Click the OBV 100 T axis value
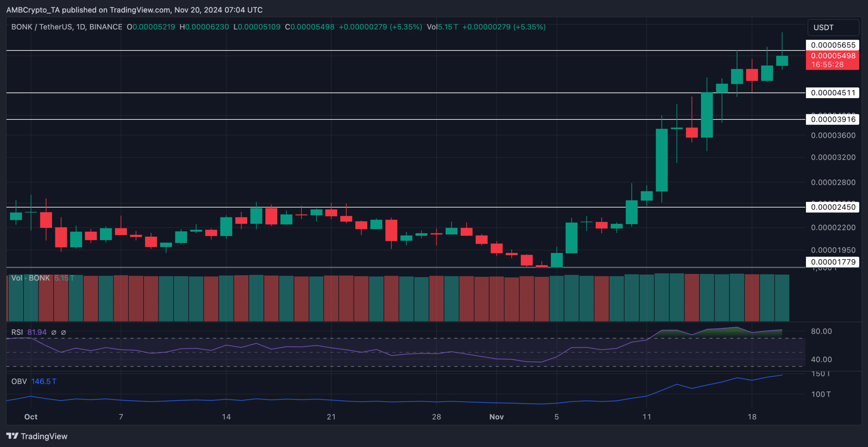 coord(821,394)
